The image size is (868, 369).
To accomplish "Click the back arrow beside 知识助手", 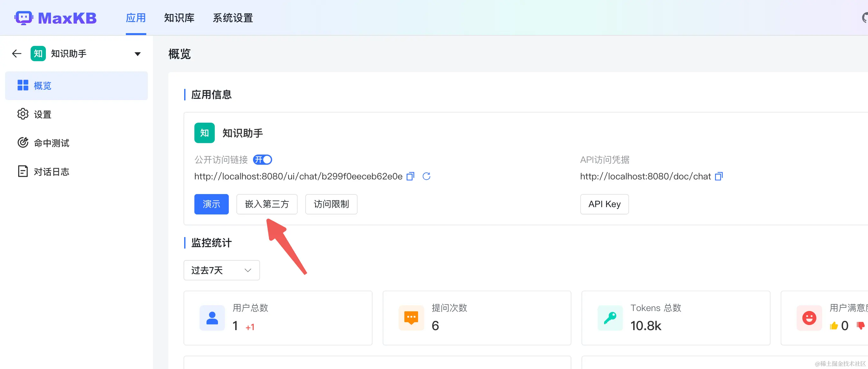I will pos(16,53).
